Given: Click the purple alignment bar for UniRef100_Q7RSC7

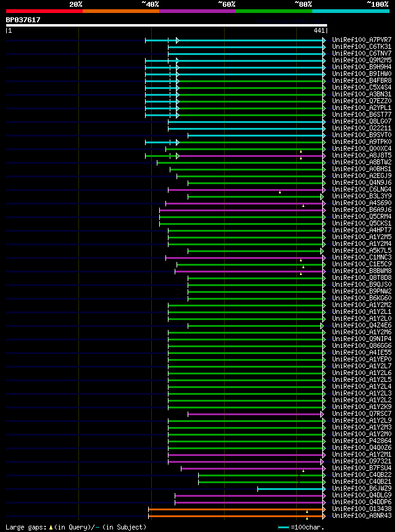Looking at the screenshot, I should [254, 414].
